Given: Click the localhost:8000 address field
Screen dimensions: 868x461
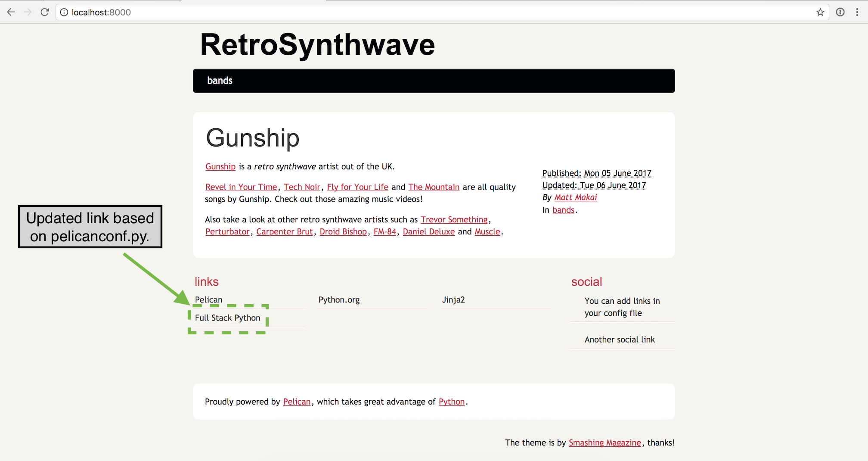Looking at the screenshot, I should [442, 12].
